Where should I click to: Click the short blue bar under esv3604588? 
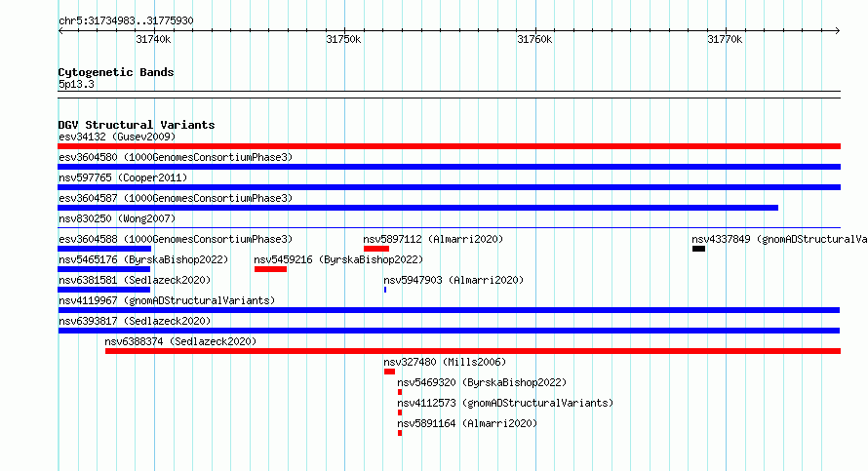tap(104, 249)
